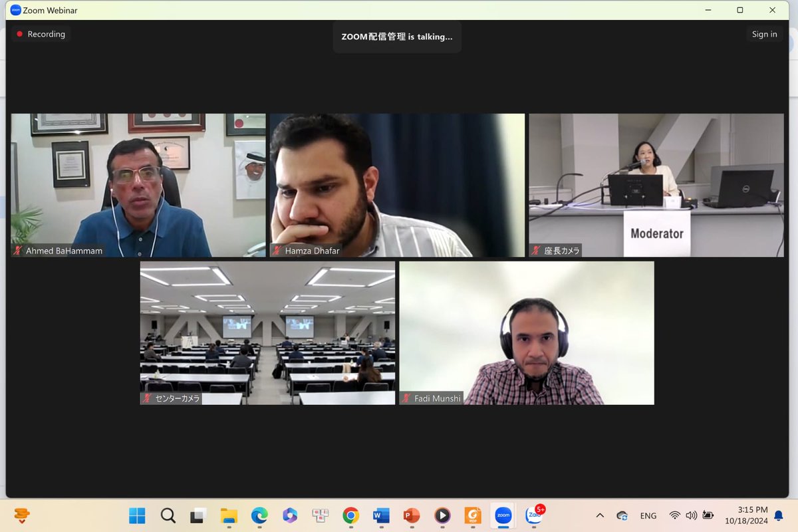This screenshot has height=532, width=798.
Task: Click the battery status tray icon
Action: tap(708, 515)
